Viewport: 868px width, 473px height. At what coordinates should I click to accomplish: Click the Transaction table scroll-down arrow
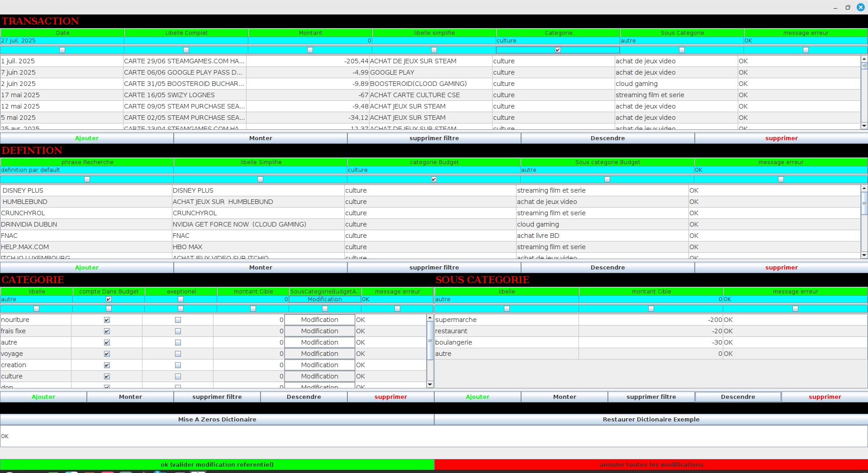pos(864,126)
